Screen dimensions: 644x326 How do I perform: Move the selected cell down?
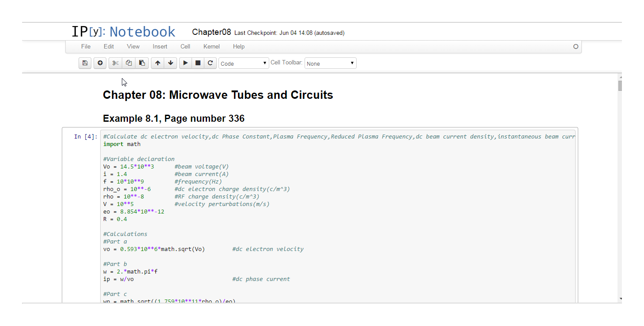click(170, 63)
